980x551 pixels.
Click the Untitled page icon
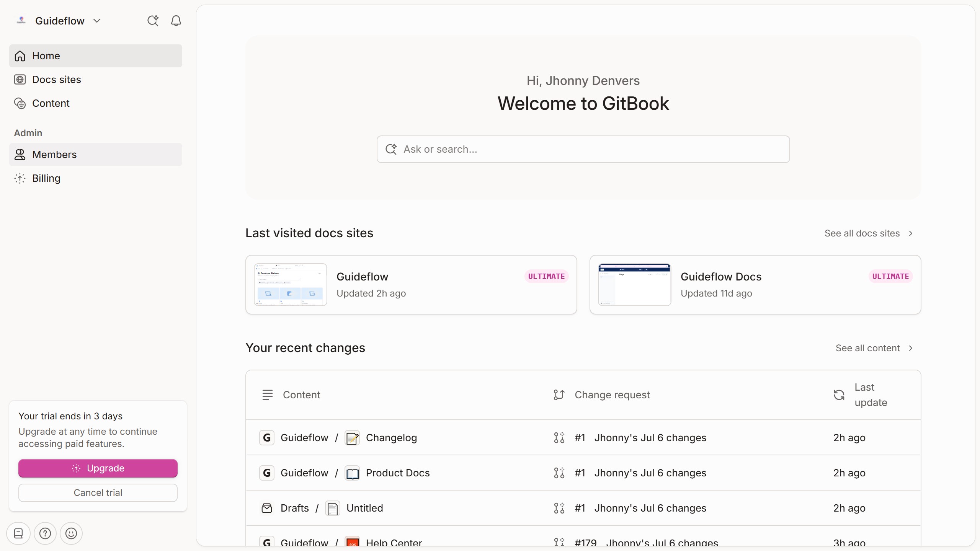click(333, 509)
